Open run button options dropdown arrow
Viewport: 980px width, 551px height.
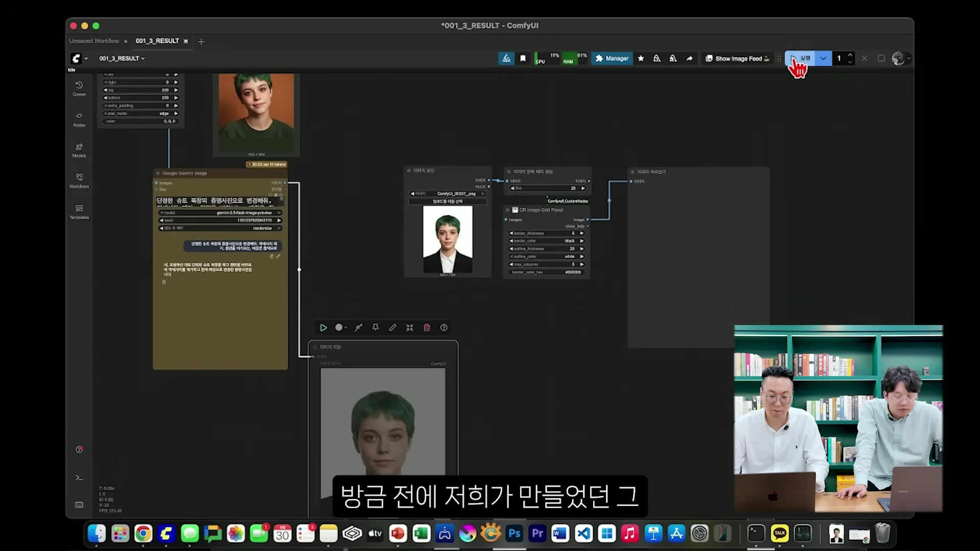click(823, 59)
